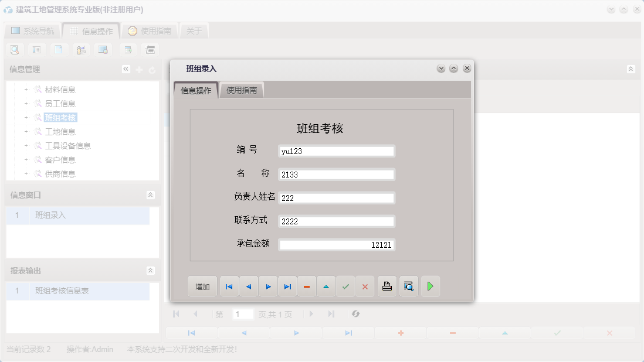
Task: Collapse the 信息窗口 panel
Action: click(151, 196)
